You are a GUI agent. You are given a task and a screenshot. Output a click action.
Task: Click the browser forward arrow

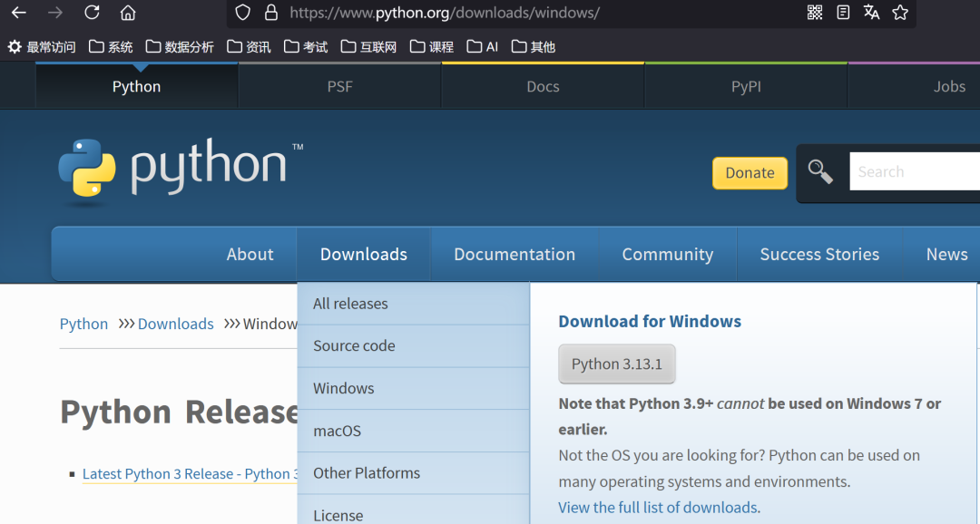55,13
